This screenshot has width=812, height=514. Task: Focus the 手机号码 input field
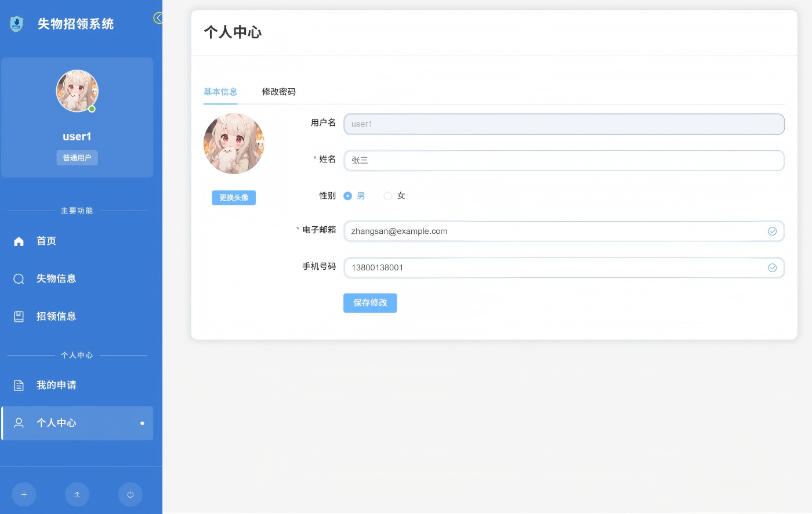click(564, 268)
